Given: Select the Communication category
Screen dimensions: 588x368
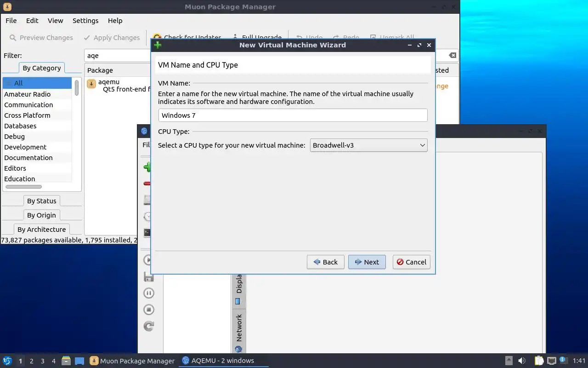Looking at the screenshot, I should (37, 105).
